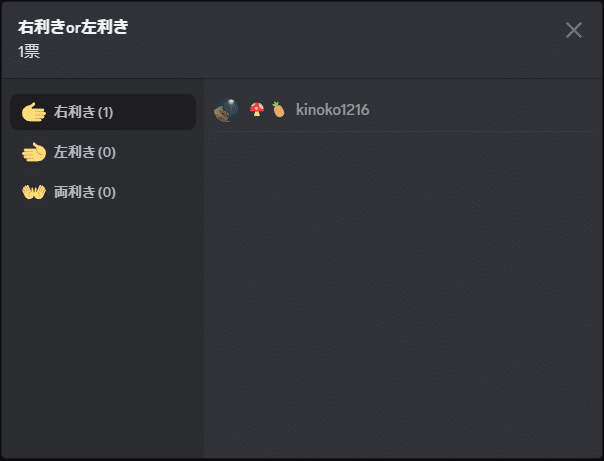Click the 右利き text label in sidebar

click(x=75, y=112)
